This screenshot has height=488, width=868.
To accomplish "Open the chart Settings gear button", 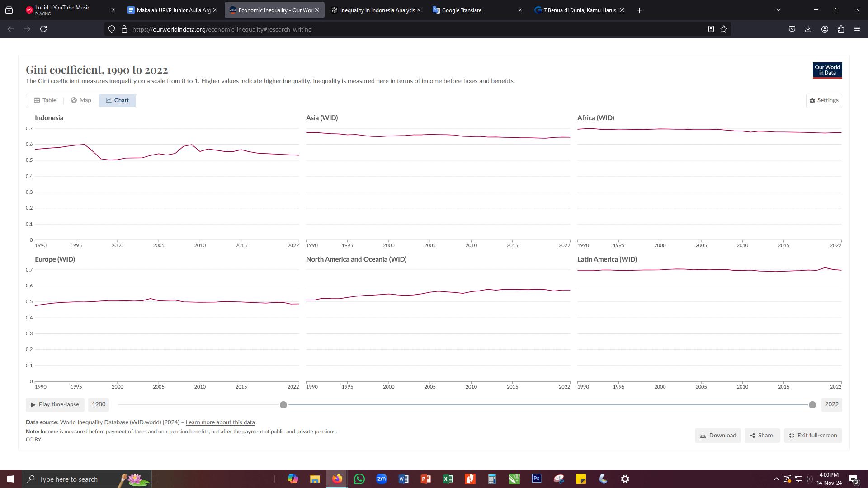I will [x=824, y=100].
